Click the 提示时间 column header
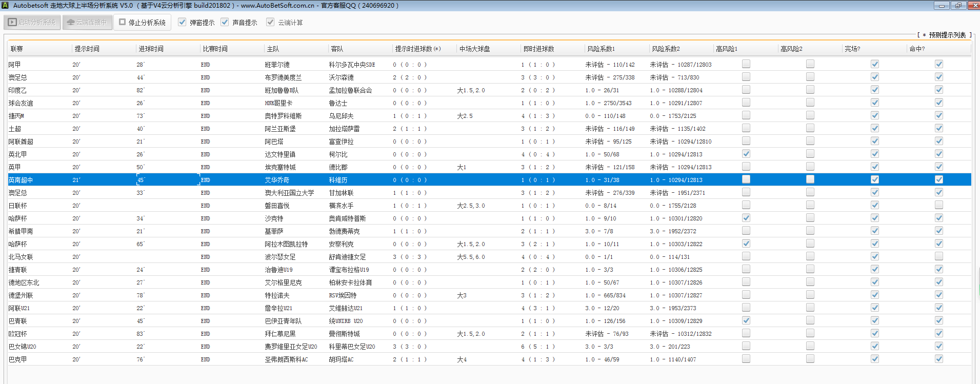 [87, 49]
